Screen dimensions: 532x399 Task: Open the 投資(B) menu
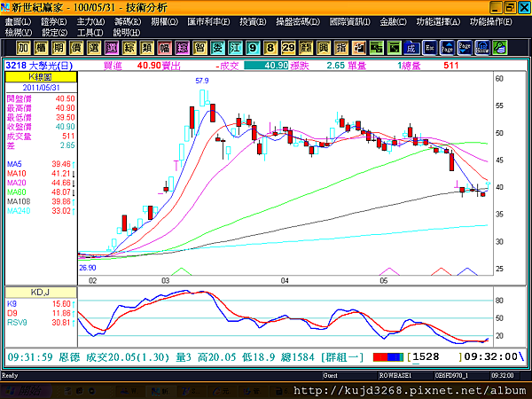tap(253, 22)
